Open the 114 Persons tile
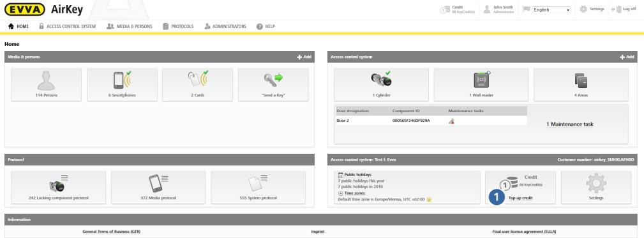Image resolution: width=644 pixels, height=238 pixels. click(x=46, y=84)
